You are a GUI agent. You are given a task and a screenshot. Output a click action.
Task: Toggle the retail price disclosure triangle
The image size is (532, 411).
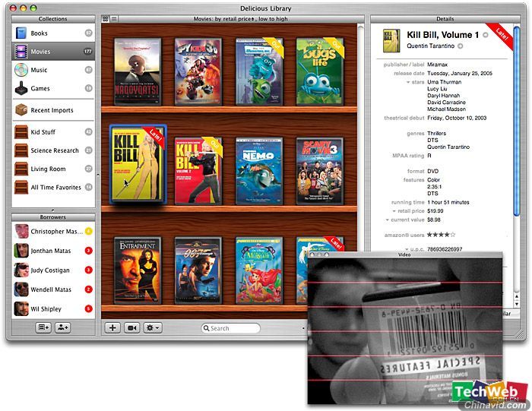coord(394,211)
